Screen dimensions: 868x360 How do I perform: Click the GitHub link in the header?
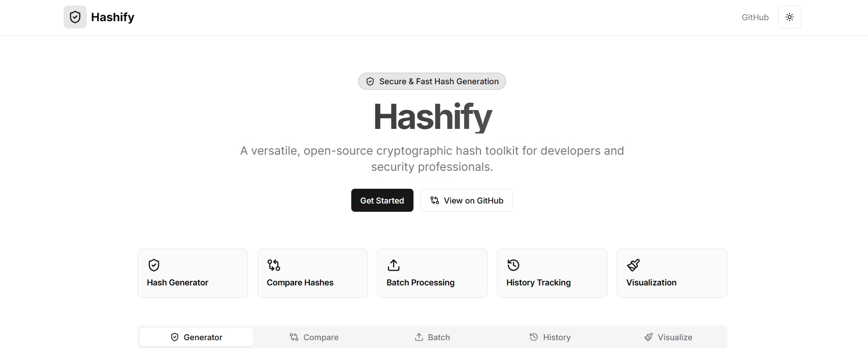click(755, 17)
